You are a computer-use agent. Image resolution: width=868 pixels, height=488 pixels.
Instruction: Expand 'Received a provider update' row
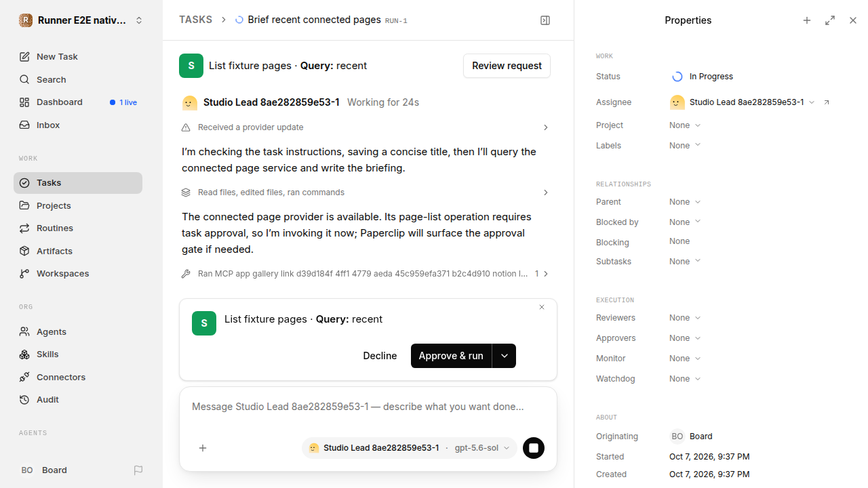click(x=366, y=127)
